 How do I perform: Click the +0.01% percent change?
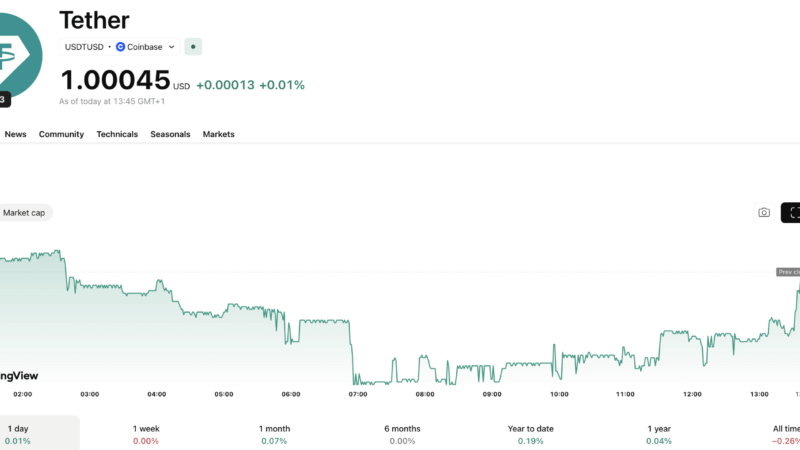pos(282,85)
